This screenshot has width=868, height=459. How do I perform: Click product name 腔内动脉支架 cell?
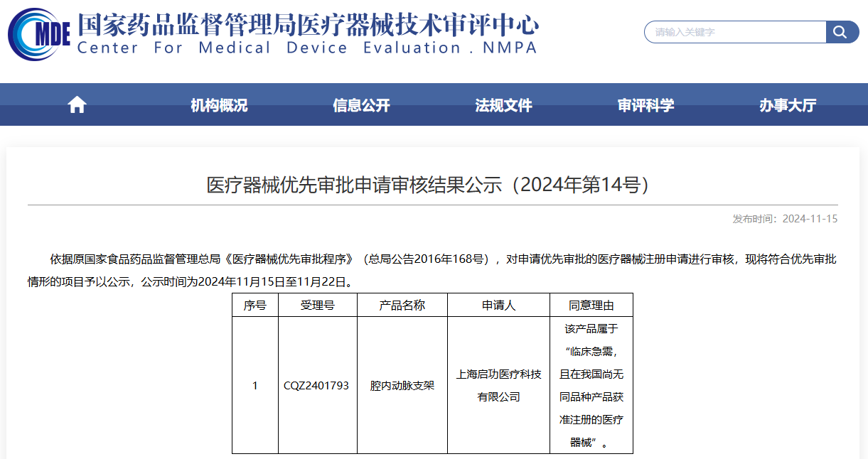[402, 385]
